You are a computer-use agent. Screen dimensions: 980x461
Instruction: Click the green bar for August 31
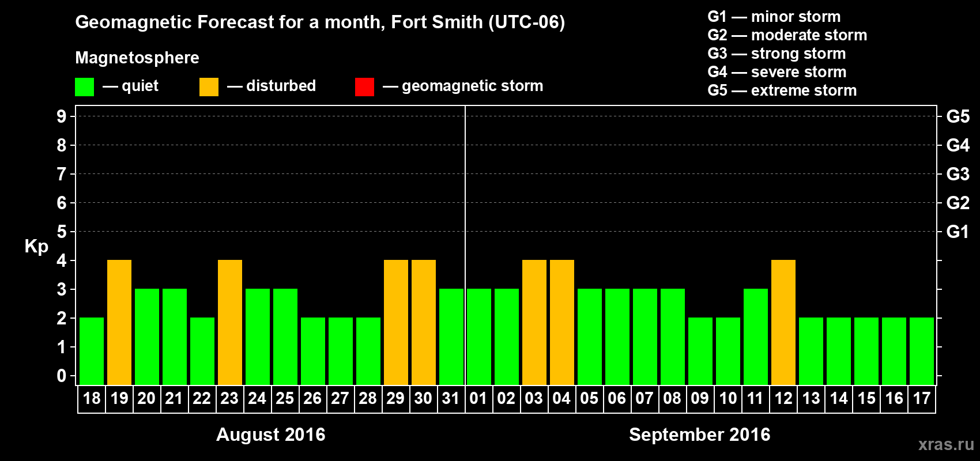(x=451, y=337)
